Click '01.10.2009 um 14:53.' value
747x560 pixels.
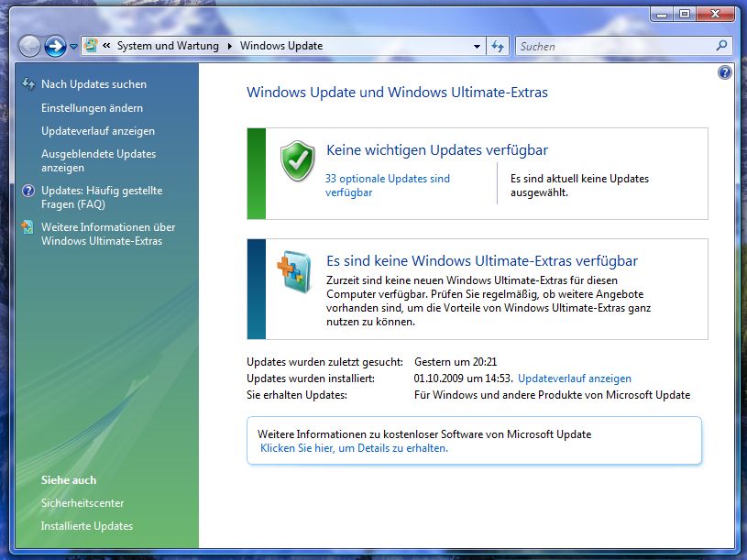point(463,379)
